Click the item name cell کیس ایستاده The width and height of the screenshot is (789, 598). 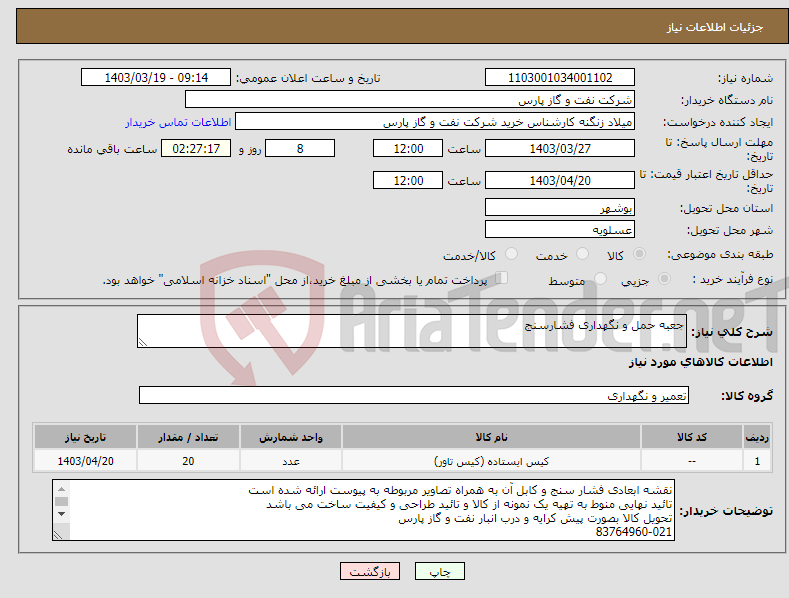tap(491, 461)
